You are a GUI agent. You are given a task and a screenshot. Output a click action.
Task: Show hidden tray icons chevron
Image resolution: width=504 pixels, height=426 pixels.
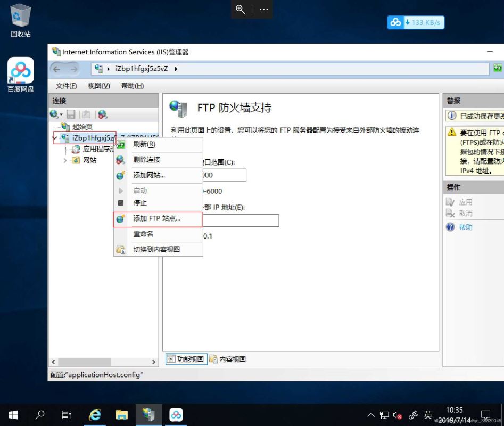(370, 415)
